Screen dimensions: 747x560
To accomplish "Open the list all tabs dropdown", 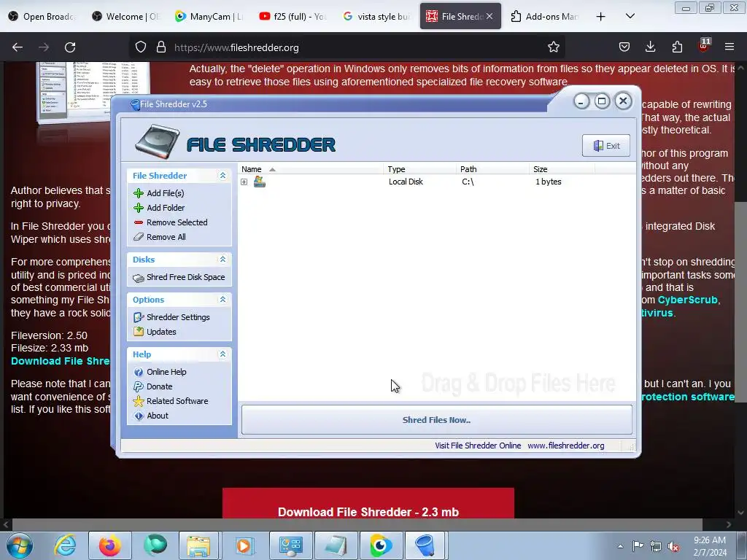I will point(630,16).
